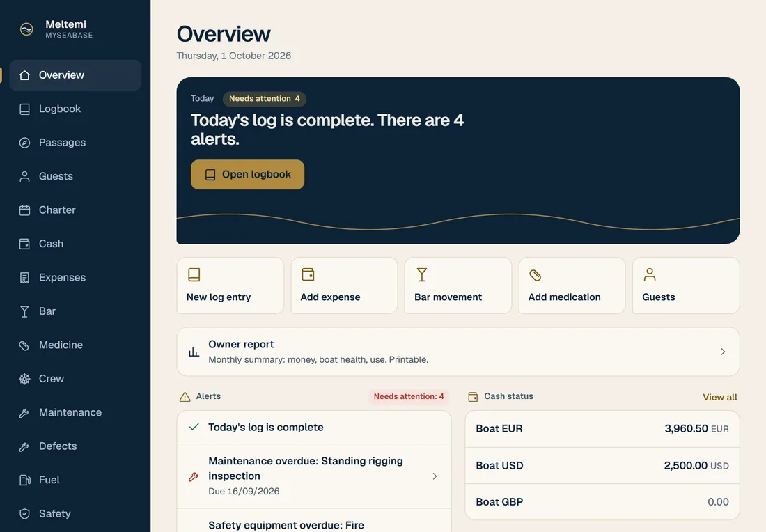Screen dimensions: 766x532
Task: Click the wallet icon on Add expense card
Action: tap(308, 274)
